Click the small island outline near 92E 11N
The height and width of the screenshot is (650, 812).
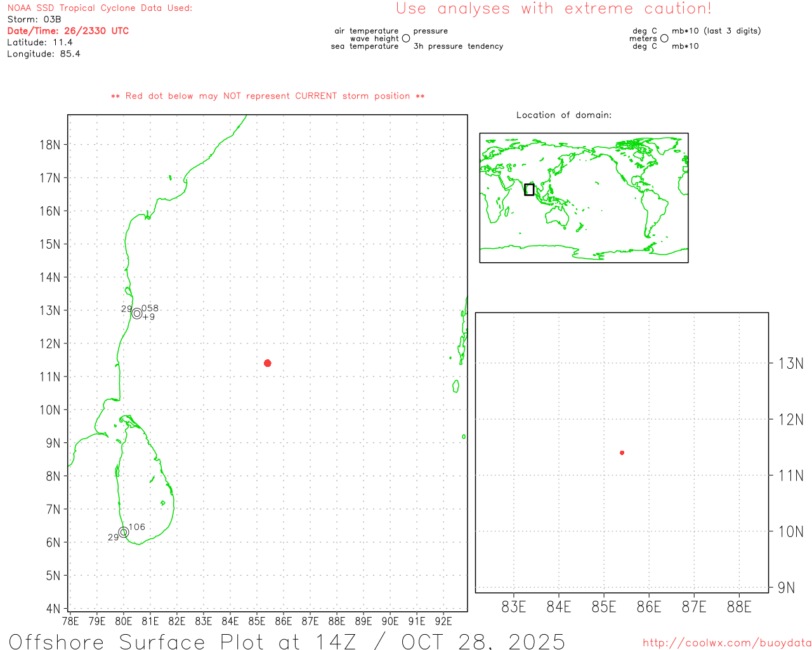tap(455, 386)
